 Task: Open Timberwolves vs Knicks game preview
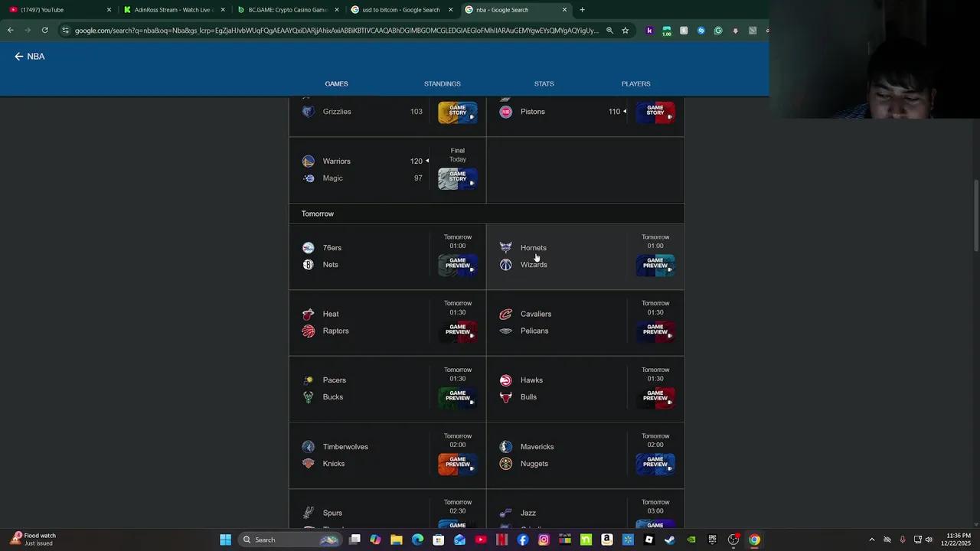pos(458,465)
